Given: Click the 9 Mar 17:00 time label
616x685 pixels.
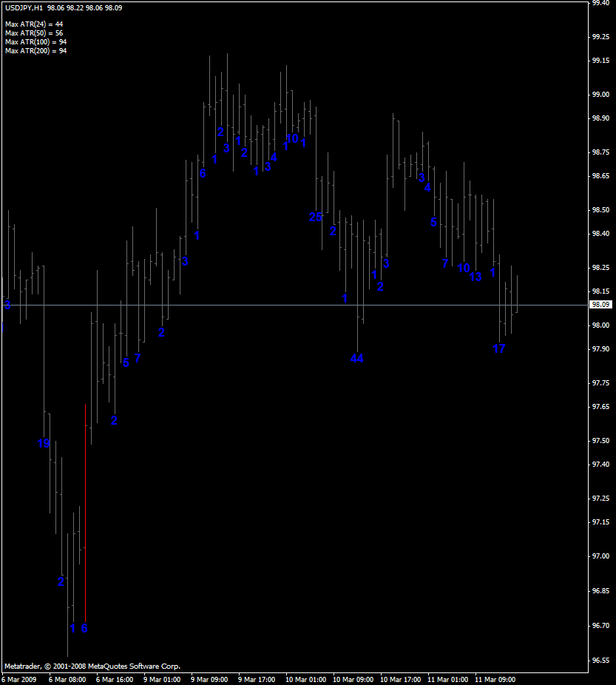Looking at the screenshot, I should (x=257, y=680).
